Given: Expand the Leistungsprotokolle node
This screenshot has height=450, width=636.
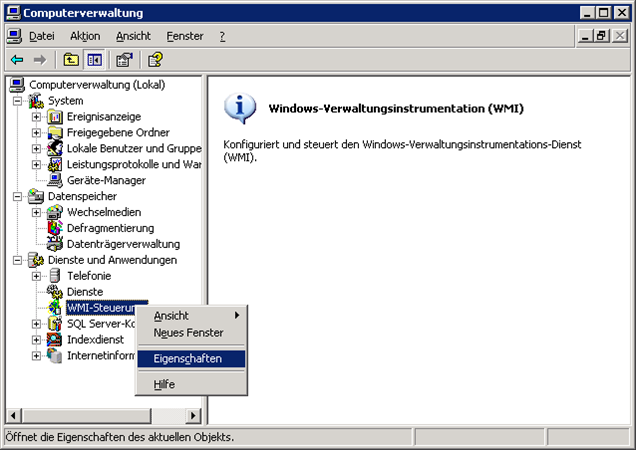Looking at the screenshot, I should pyautogui.click(x=36, y=164).
